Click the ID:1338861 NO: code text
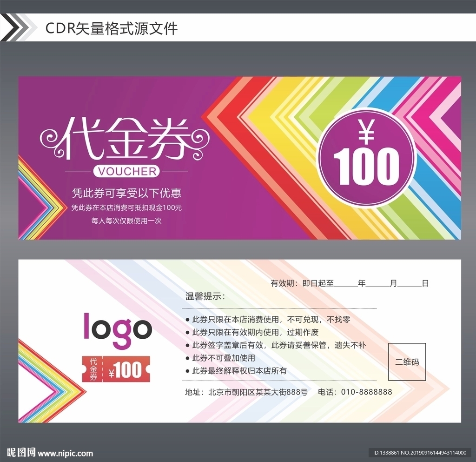This screenshot has width=476, height=462. (420, 453)
